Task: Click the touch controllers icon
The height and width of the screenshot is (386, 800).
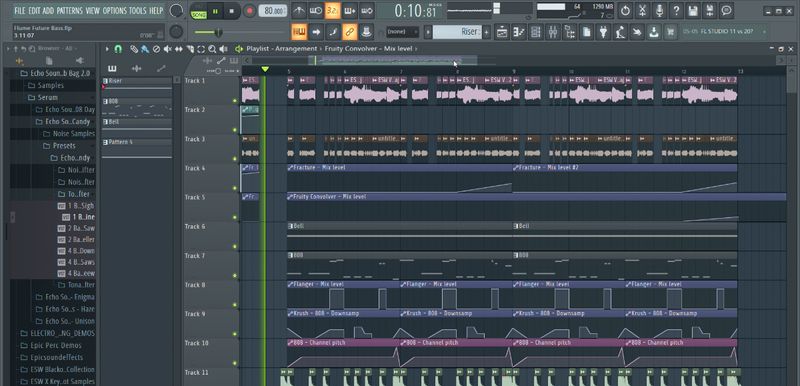Action: [x=637, y=32]
